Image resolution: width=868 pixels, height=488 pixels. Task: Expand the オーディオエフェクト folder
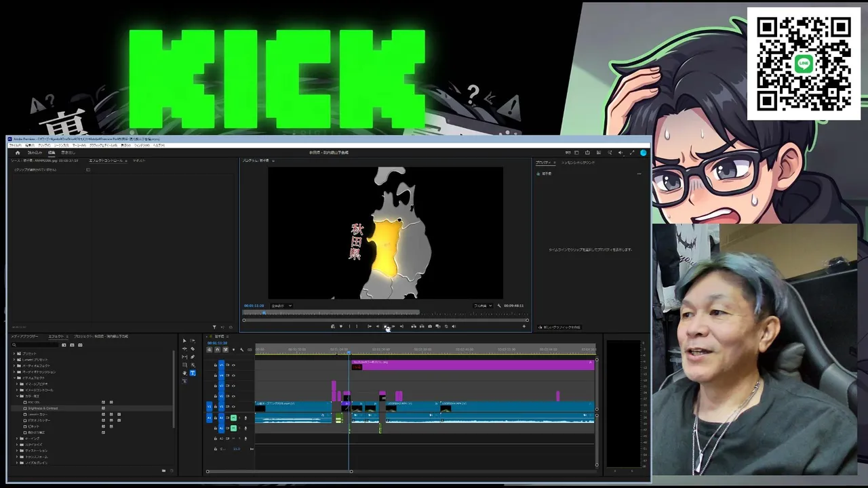pos(14,366)
